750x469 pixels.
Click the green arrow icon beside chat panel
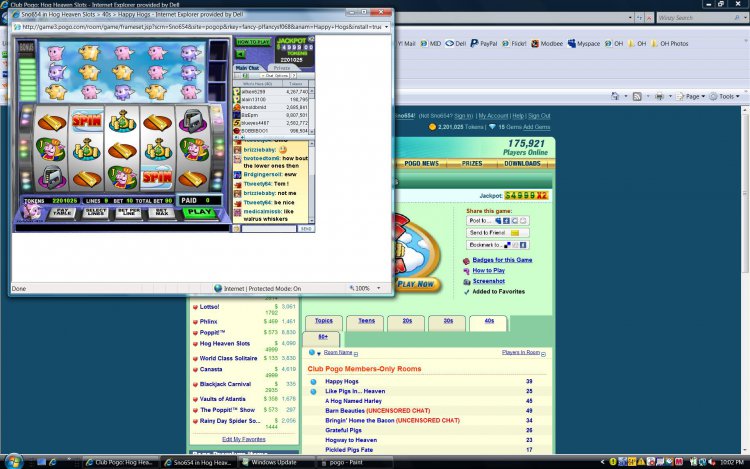[x=241, y=54]
